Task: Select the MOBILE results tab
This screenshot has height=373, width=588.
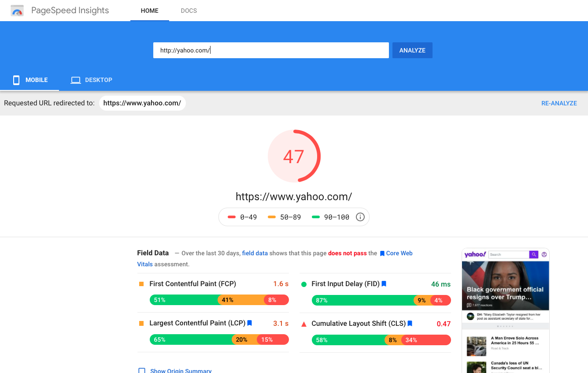Action: (x=30, y=80)
